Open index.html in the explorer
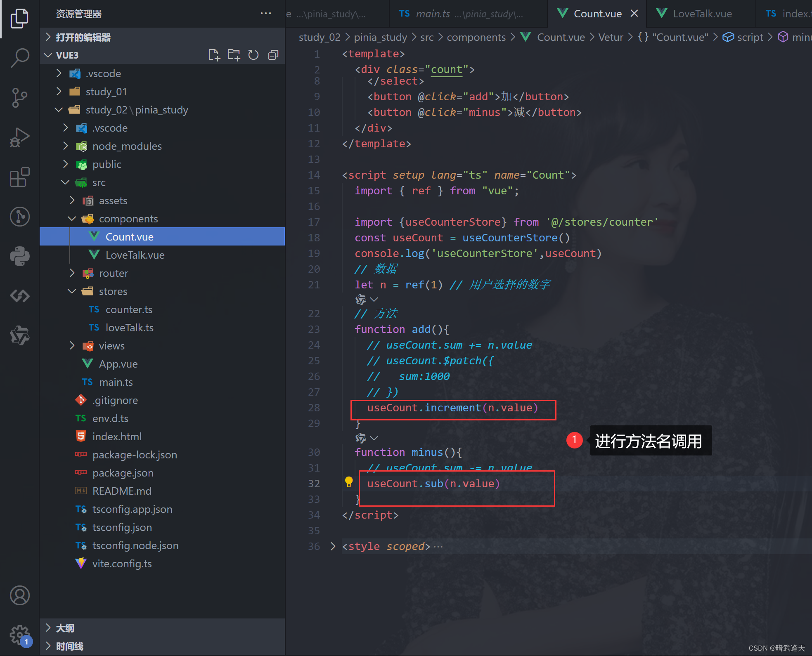 click(x=162, y=437)
